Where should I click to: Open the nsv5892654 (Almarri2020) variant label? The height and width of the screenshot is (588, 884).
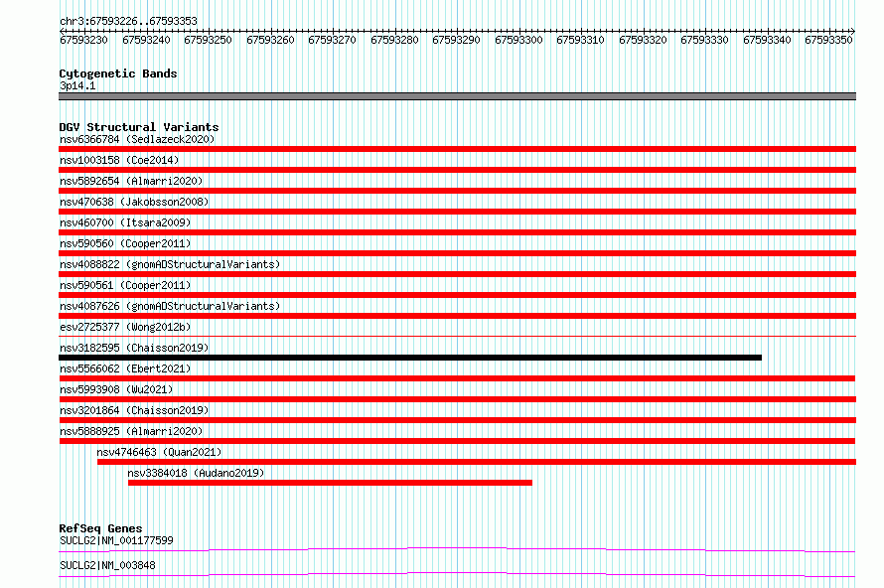click(x=131, y=181)
